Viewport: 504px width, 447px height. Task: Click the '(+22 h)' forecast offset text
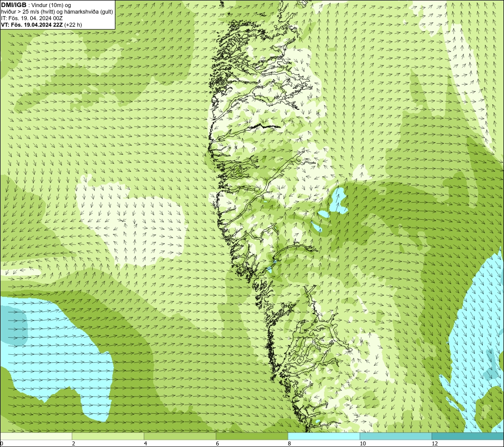pyautogui.click(x=73, y=25)
